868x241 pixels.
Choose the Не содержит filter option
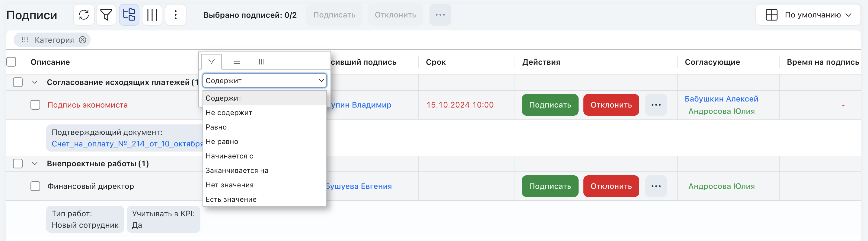click(264, 113)
